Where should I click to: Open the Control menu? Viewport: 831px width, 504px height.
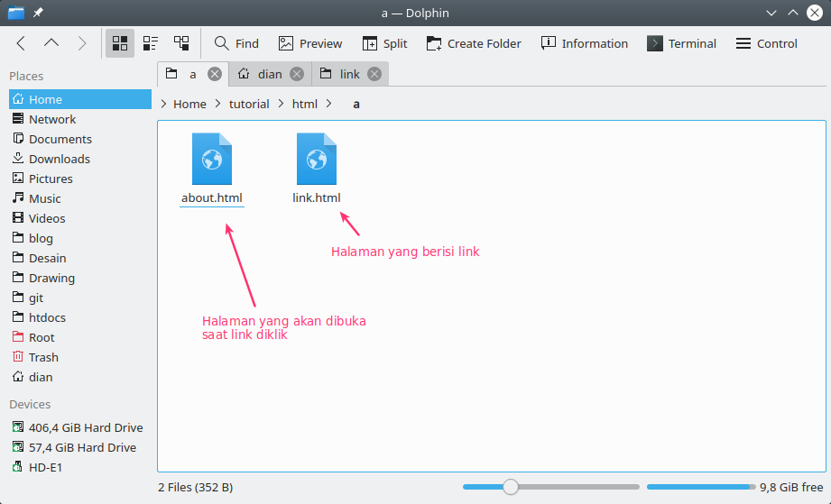(767, 43)
